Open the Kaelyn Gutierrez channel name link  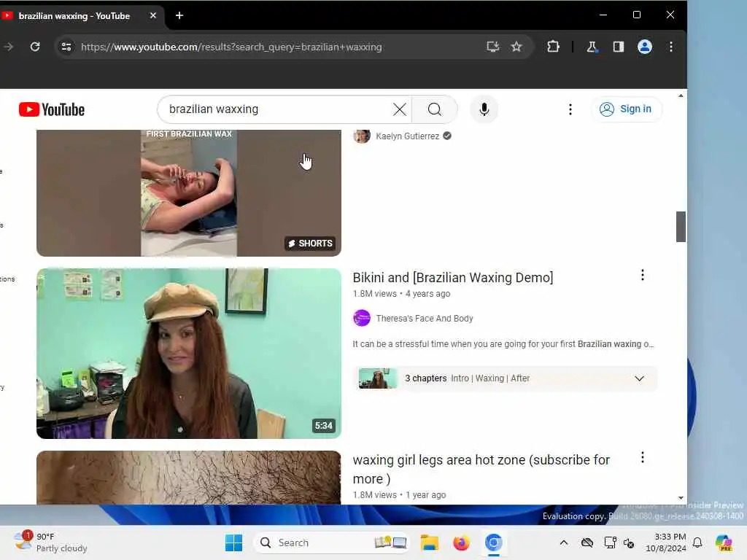(x=407, y=136)
